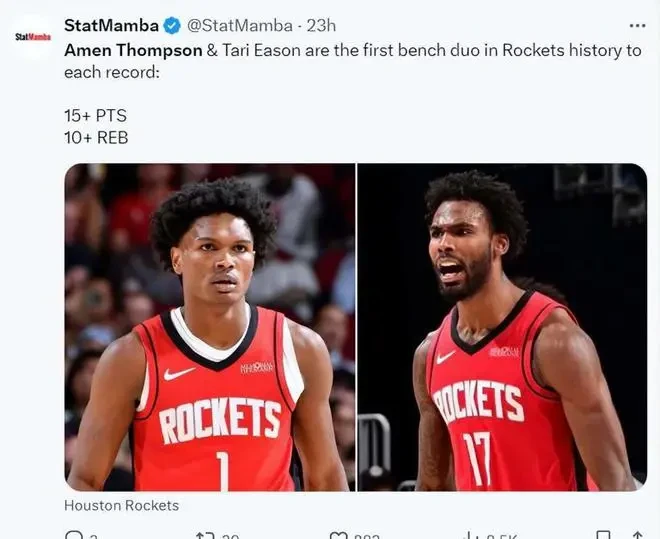The height and width of the screenshot is (539, 660).
Task: Open StatMamba display name link
Action: pos(111,26)
